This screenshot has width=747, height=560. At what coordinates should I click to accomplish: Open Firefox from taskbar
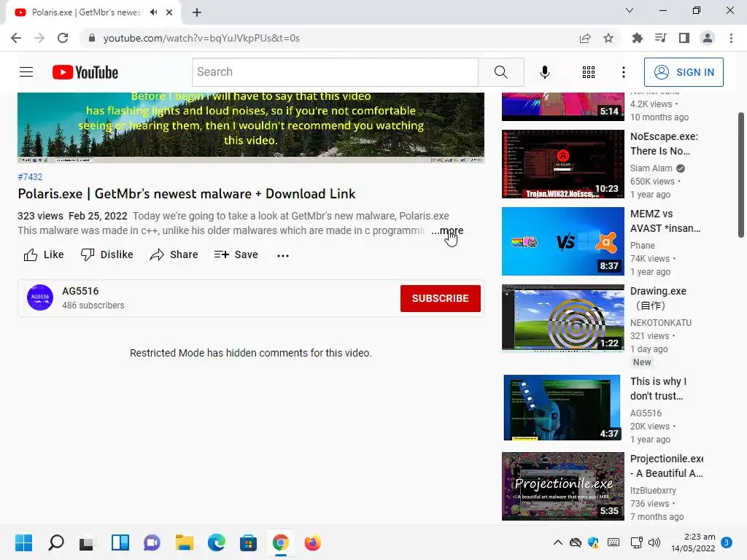point(312,542)
